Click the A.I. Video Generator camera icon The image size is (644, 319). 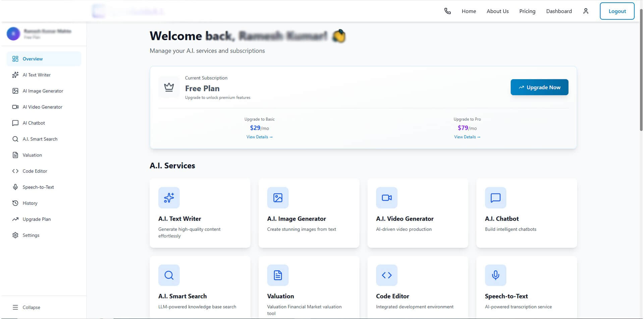point(387,198)
